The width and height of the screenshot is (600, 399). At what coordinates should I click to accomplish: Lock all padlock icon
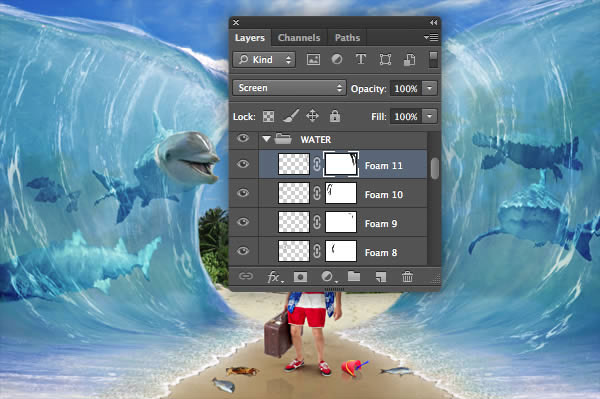pyautogui.click(x=335, y=116)
